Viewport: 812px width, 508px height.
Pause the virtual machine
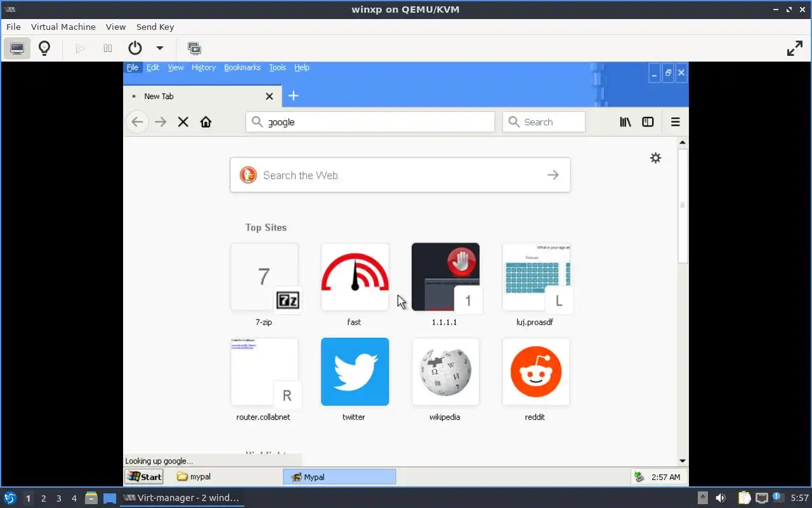(x=108, y=48)
